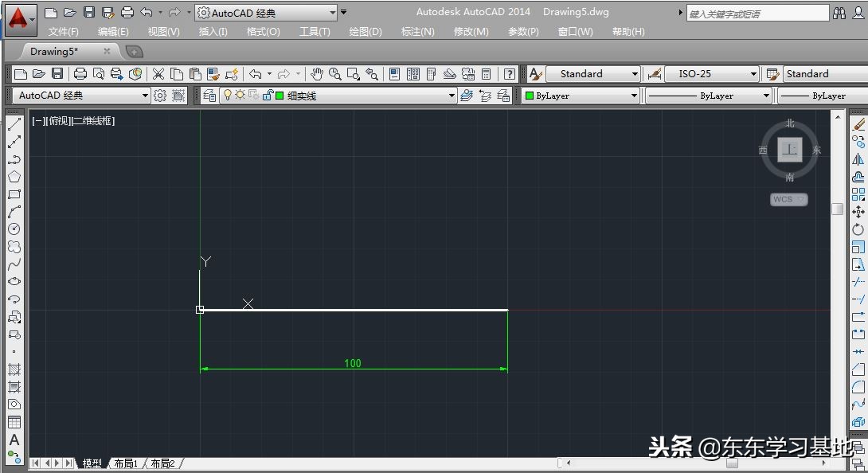Select the Rotate tool
This screenshot has height=473, width=868.
click(858, 229)
